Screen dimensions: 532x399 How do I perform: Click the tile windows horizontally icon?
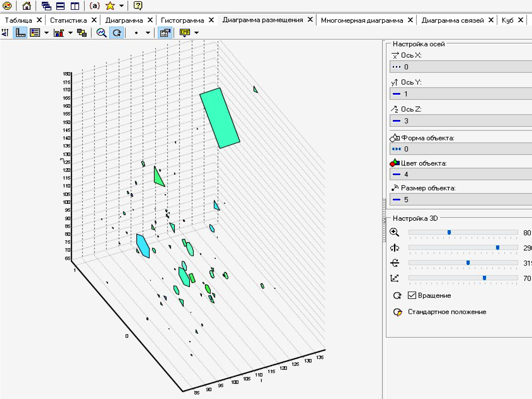(x=60, y=6)
